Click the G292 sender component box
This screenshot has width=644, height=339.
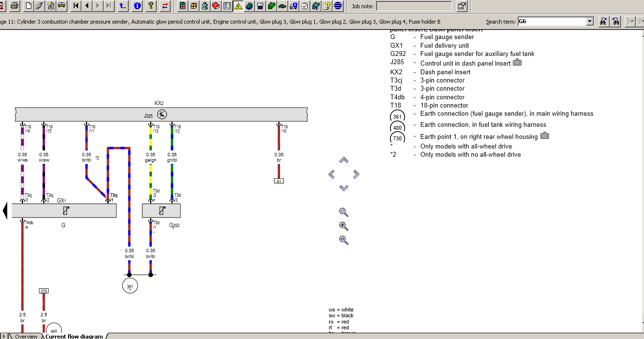point(161,211)
